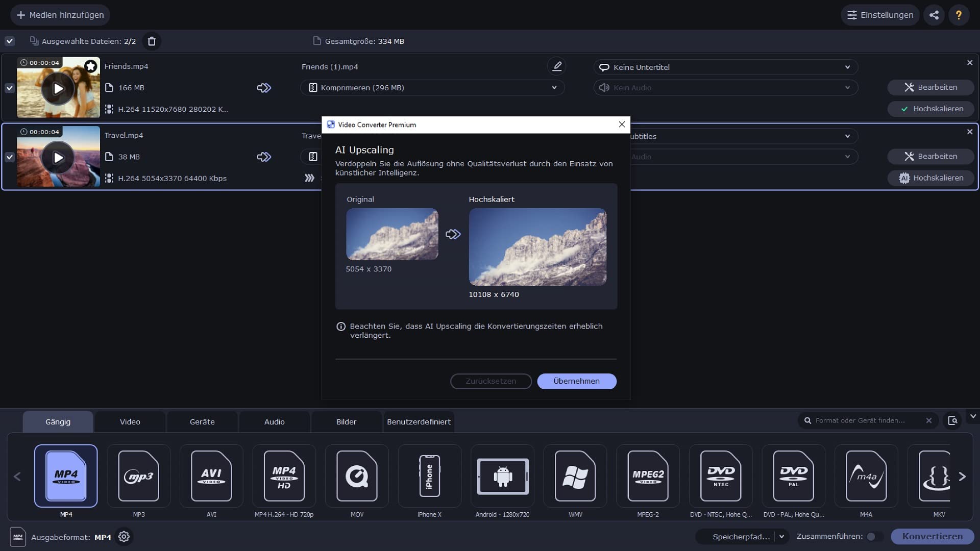Screen dimensions: 980x551
Task: Click the Zurücksetzen button
Action: click(x=491, y=381)
